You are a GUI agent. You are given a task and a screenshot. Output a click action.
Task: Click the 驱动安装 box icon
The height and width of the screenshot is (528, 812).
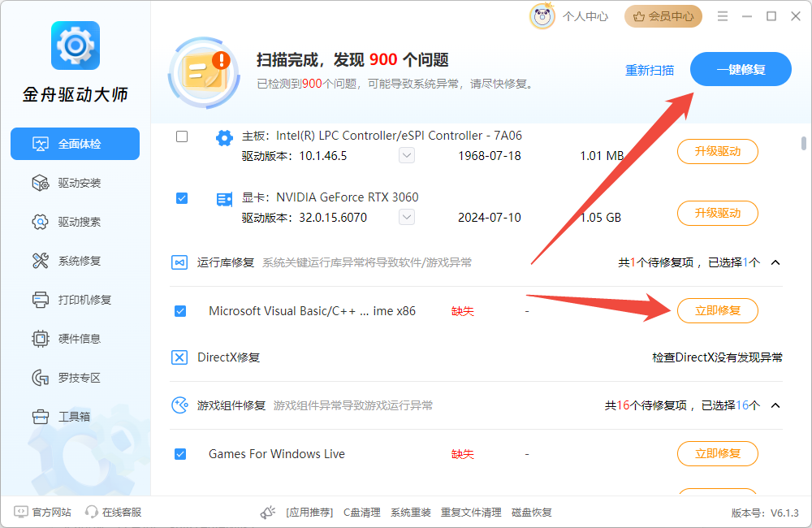click(x=41, y=183)
